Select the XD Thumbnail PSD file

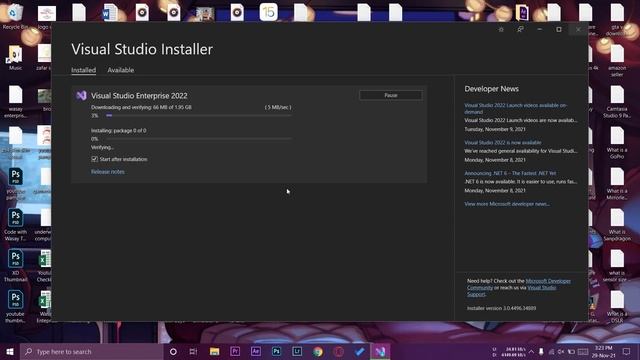click(16, 266)
